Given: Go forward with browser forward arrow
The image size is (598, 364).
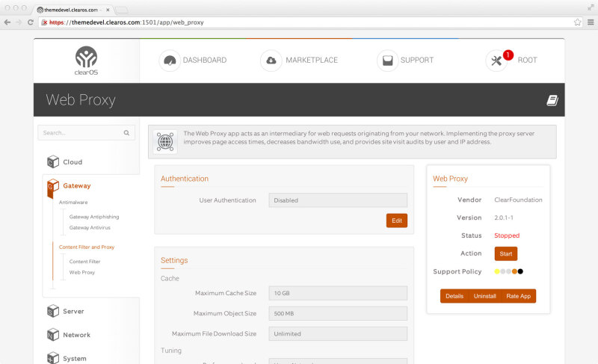Looking at the screenshot, I should tap(19, 22).
